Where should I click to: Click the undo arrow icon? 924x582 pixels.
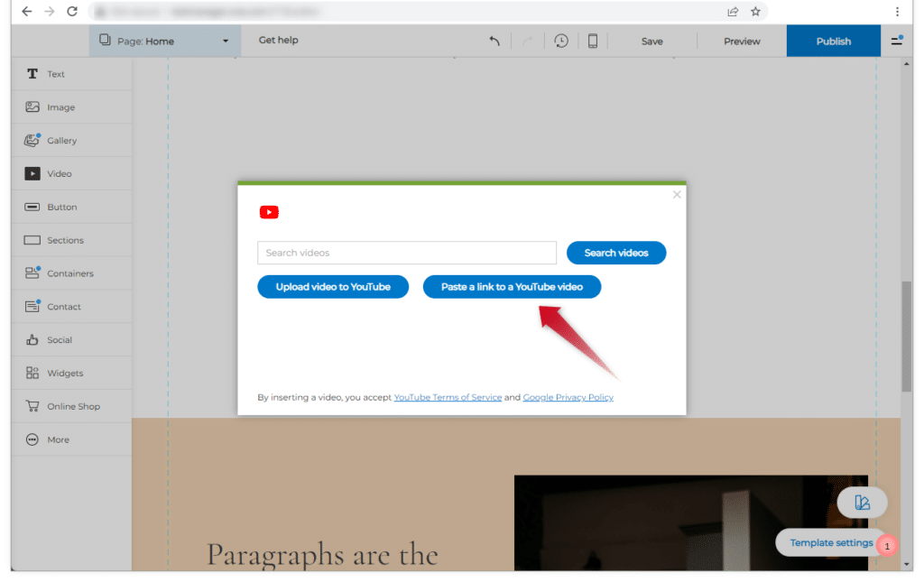tap(494, 41)
